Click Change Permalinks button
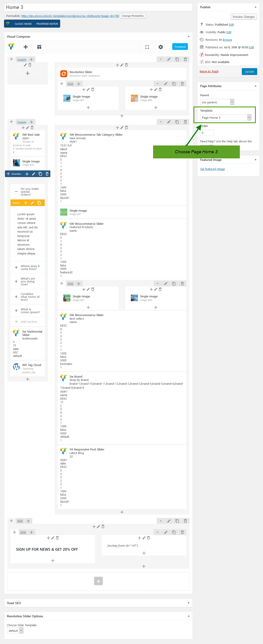Screen dimensions: 263x644 (133, 16)
